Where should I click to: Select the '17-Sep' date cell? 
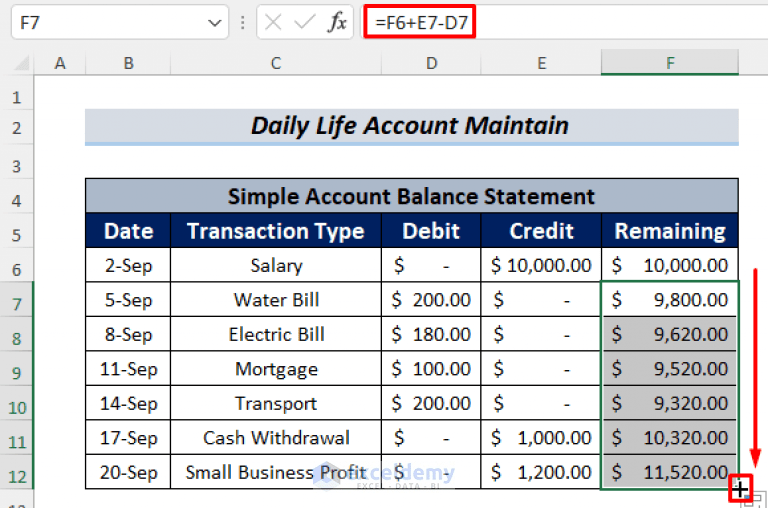[x=128, y=437]
